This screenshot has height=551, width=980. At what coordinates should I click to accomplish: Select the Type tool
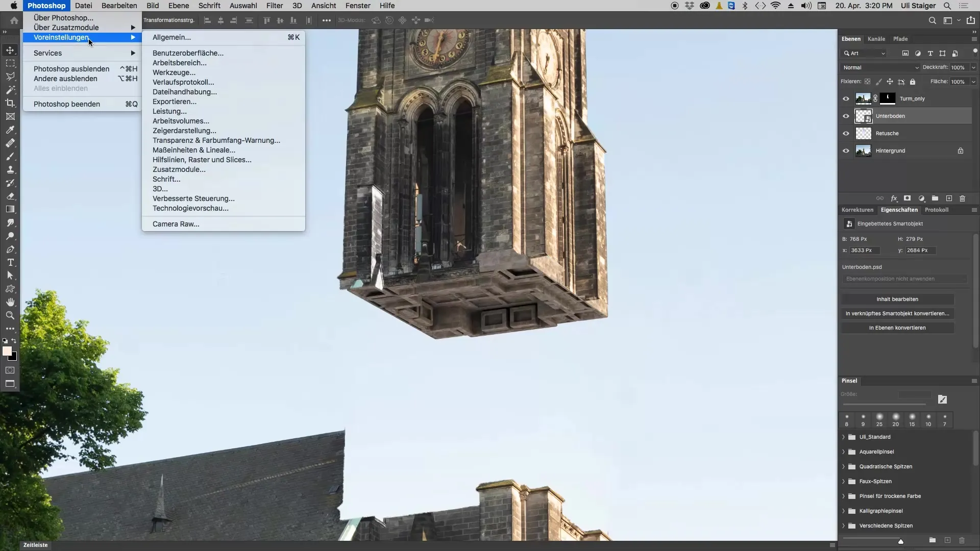[x=10, y=262]
